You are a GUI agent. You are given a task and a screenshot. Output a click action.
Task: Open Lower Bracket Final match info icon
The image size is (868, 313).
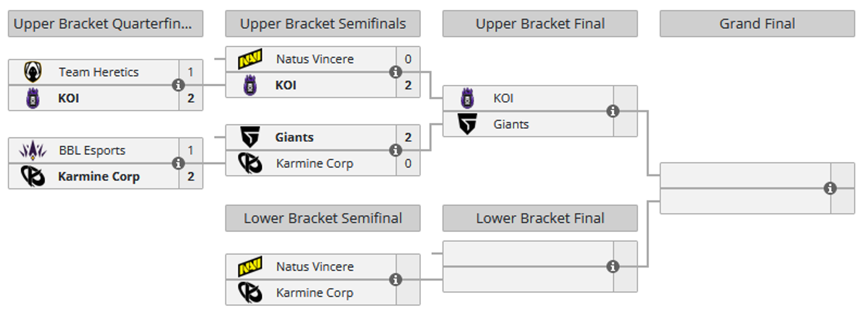pyautogui.click(x=613, y=267)
